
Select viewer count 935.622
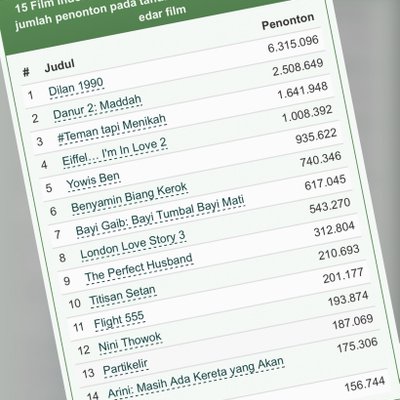pos(316,136)
